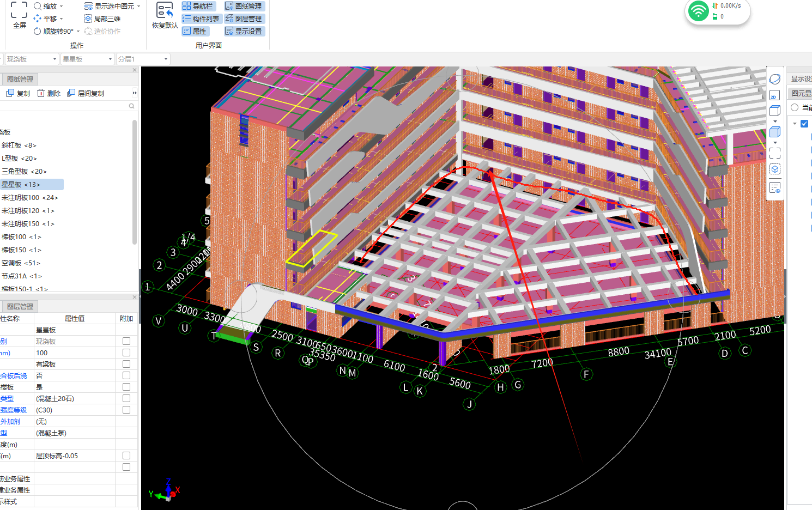812x510 pixels.
Task: Toggle the 显示设置 ribbon button
Action: pos(244,31)
